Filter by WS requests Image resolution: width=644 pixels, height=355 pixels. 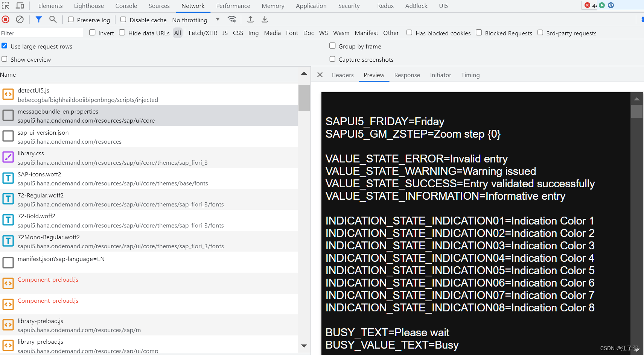pos(323,33)
